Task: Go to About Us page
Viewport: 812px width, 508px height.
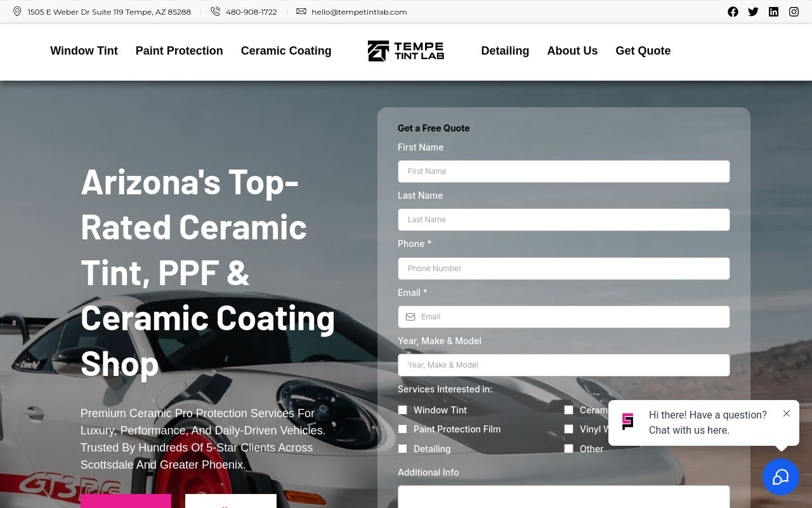Action: pyautogui.click(x=572, y=51)
